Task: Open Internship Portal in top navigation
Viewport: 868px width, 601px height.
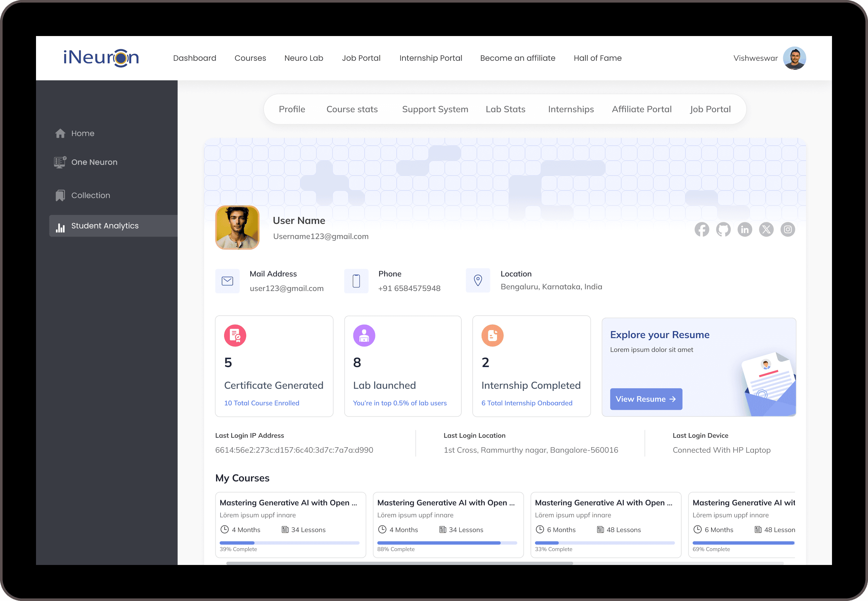Action: 431,58
